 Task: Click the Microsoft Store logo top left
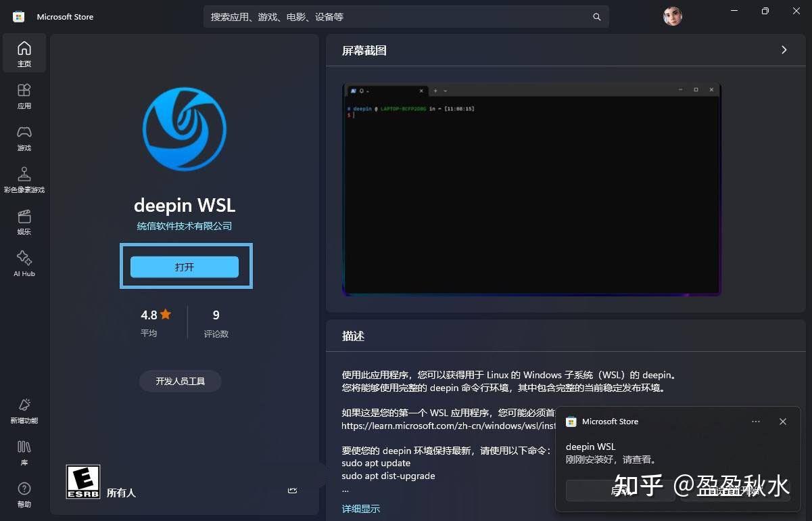[17, 16]
